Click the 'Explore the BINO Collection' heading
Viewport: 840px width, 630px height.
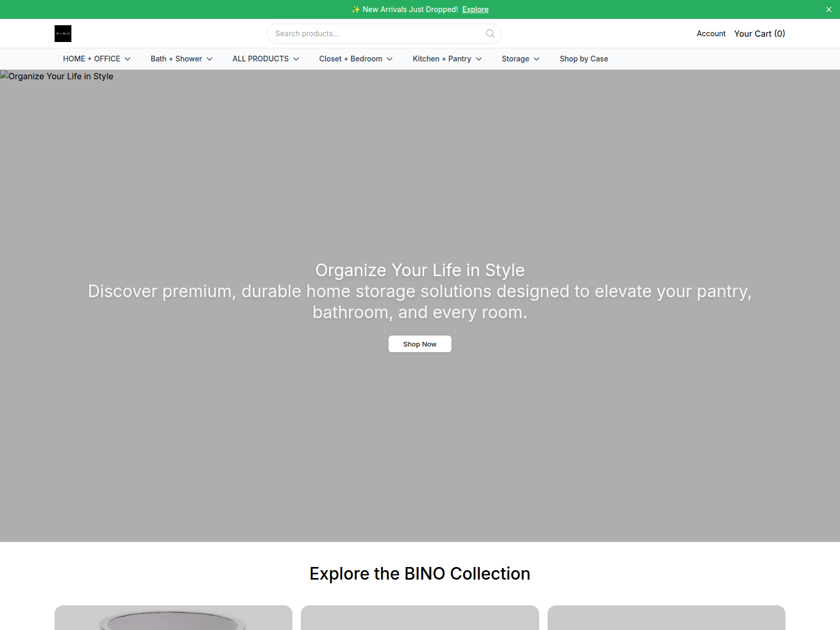click(x=420, y=573)
